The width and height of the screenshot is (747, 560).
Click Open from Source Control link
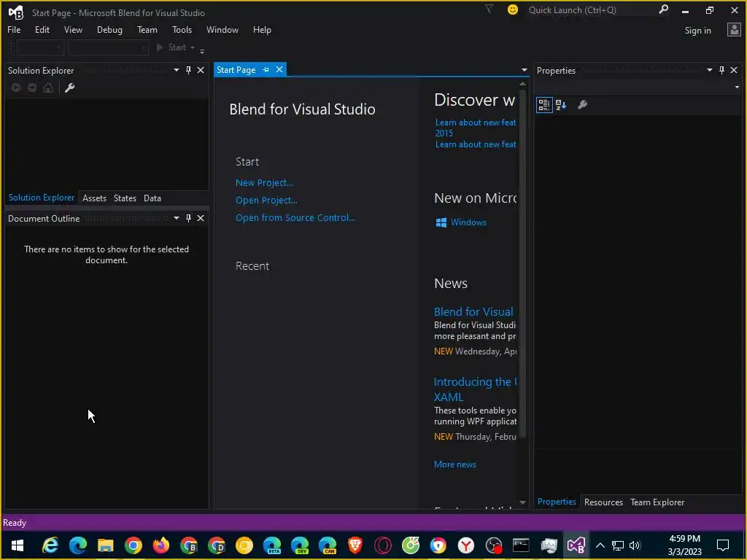(x=295, y=217)
